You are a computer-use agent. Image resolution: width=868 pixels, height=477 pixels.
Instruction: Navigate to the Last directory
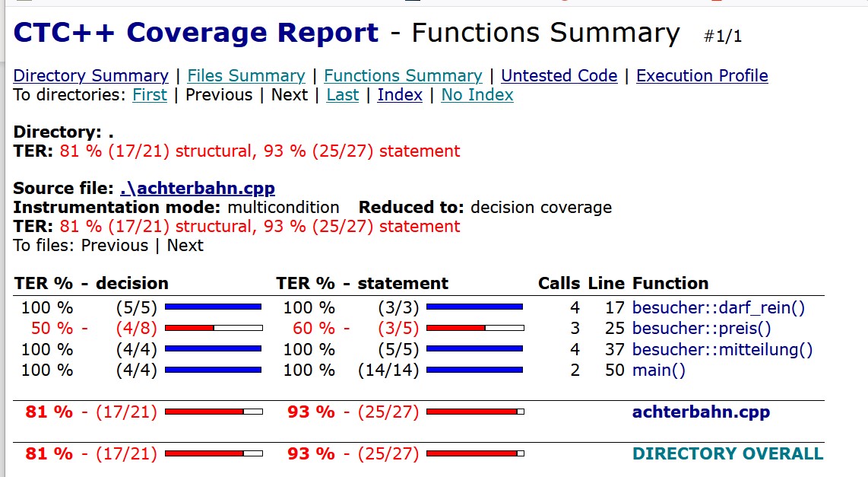[x=342, y=95]
